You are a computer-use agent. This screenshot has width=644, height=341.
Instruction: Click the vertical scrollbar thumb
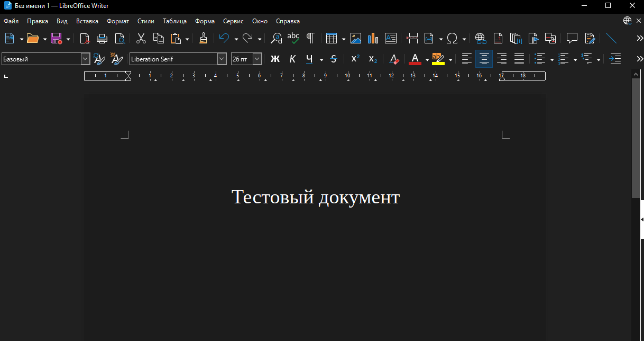(x=636, y=138)
